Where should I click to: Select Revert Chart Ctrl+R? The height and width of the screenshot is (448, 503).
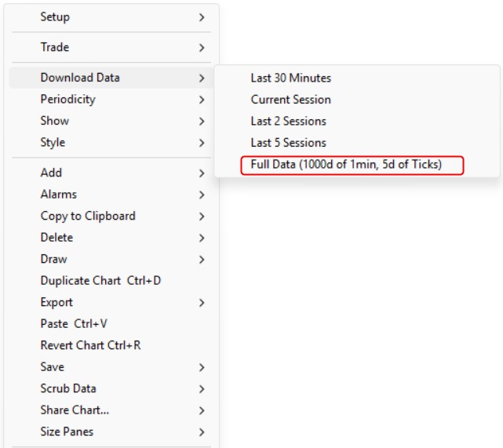point(90,345)
